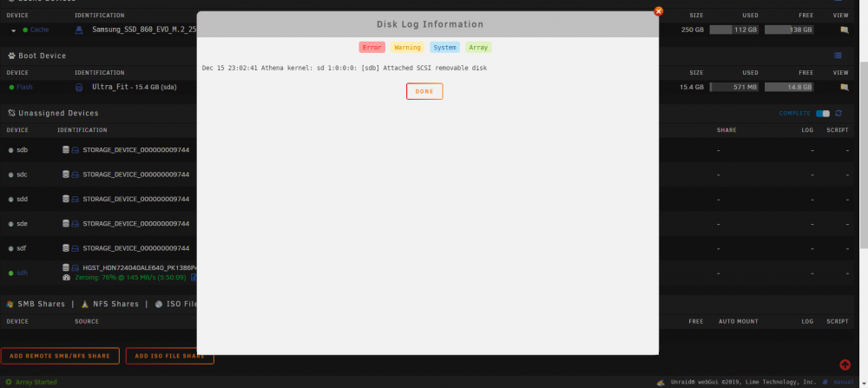
Task: Click the Flash free space bar 14.8 GB
Action: [789, 87]
